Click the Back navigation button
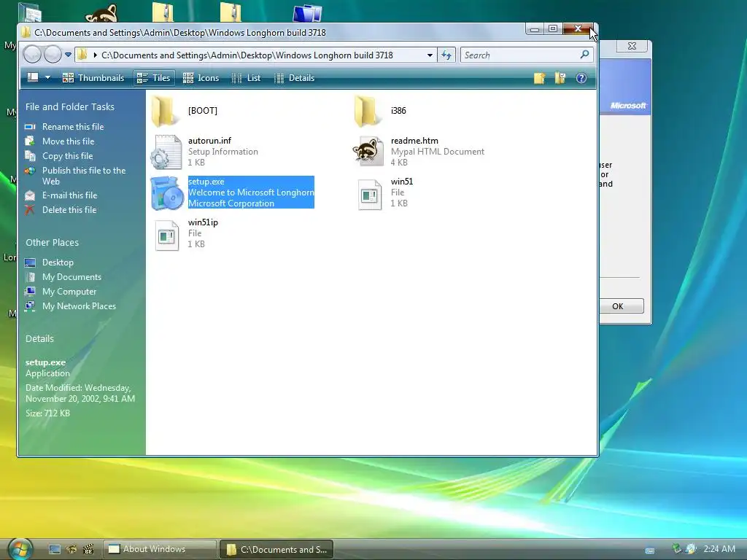 (x=32, y=55)
